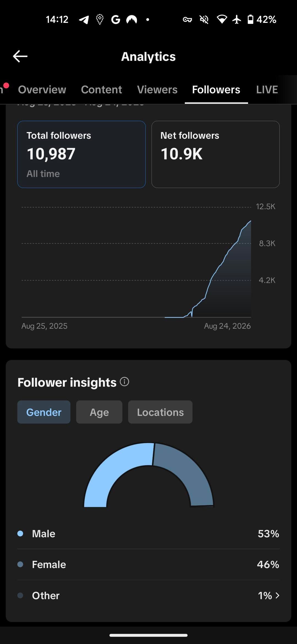The image size is (297, 644).
Task: Open the Follower insights info icon
Action: [125, 382]
